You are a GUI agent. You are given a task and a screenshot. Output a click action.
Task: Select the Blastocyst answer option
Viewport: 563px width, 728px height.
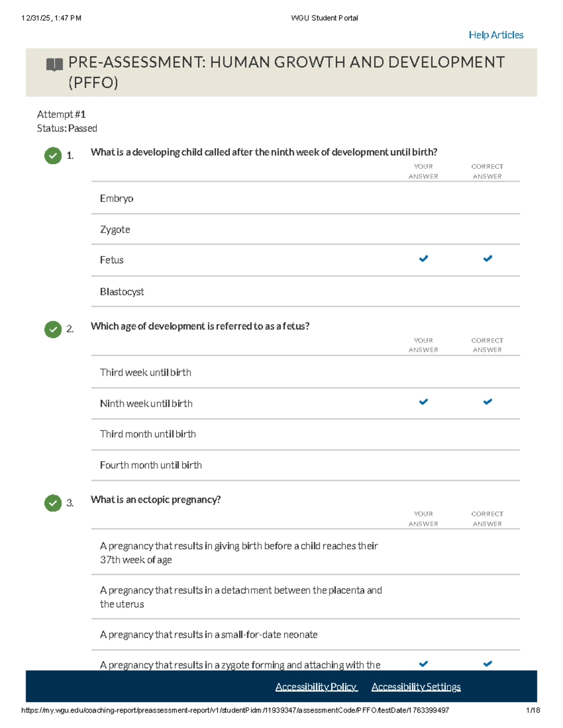click(122, 292)
